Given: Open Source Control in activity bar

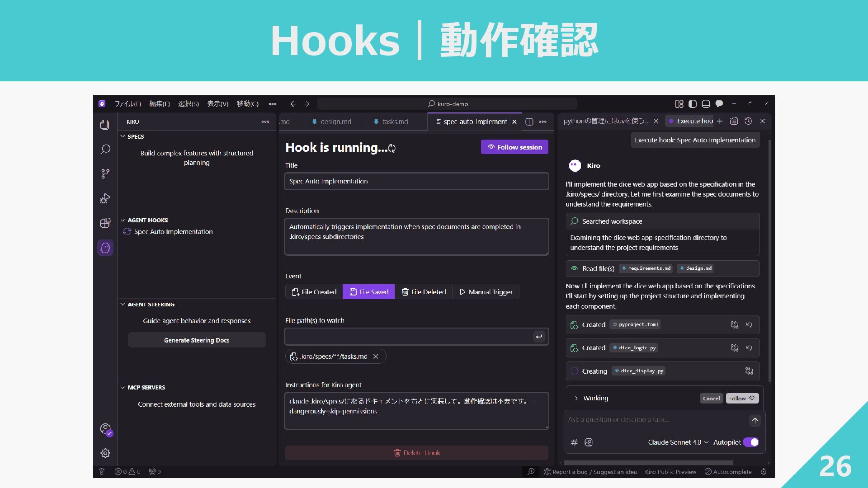Looking at the screenshot, I should (x=105, y=174).
